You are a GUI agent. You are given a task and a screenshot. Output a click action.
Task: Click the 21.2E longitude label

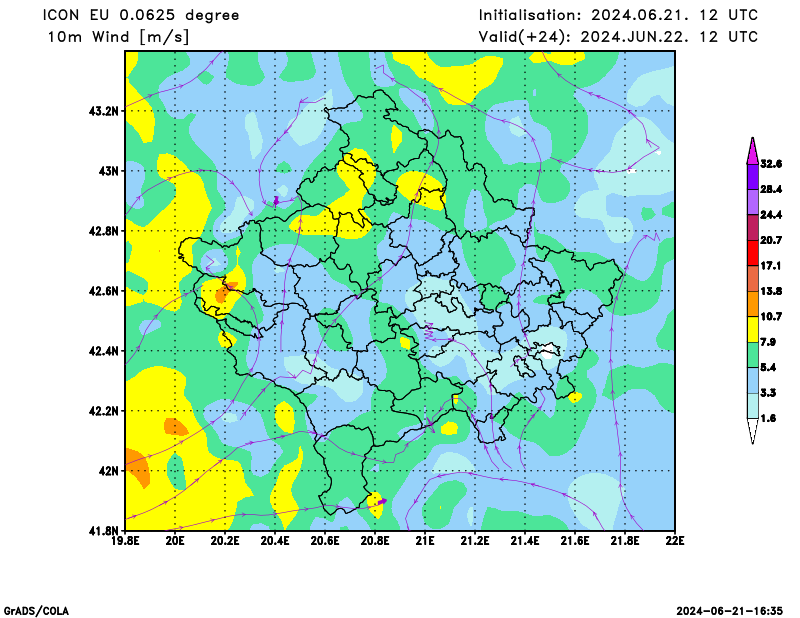pos(475,541)
